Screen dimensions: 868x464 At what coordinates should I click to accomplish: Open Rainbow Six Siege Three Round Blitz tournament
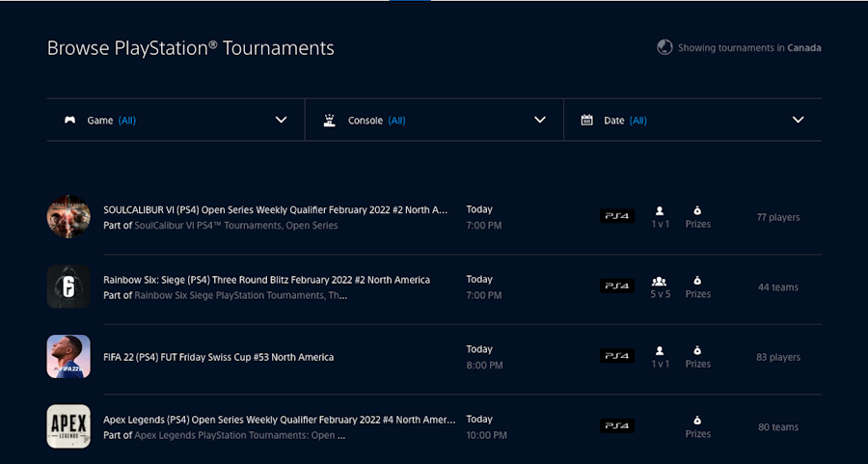(266, 280)
